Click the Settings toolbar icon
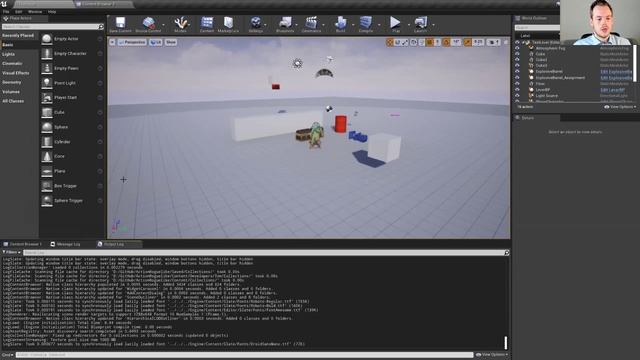The width and height of the screenshot is (640, 360). tap(256, 22)
